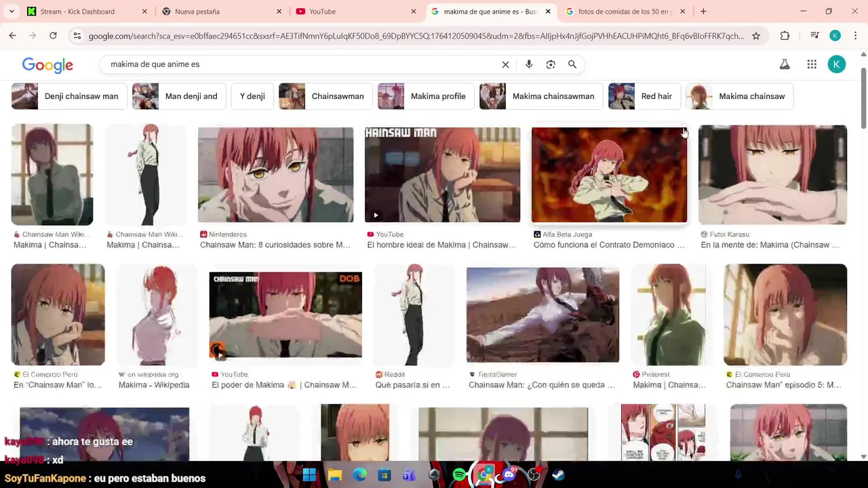Open Microsoft Teams from the taskbar
Image resolution: width=868 pixels, height=488 pixels.
409,475
